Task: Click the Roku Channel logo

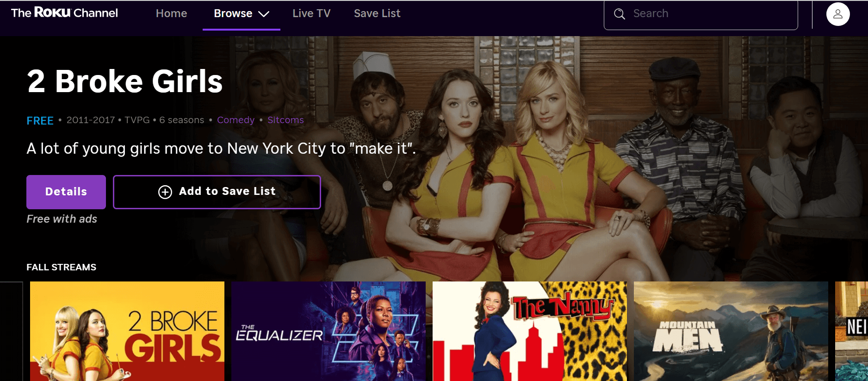Action: [64, 13]
